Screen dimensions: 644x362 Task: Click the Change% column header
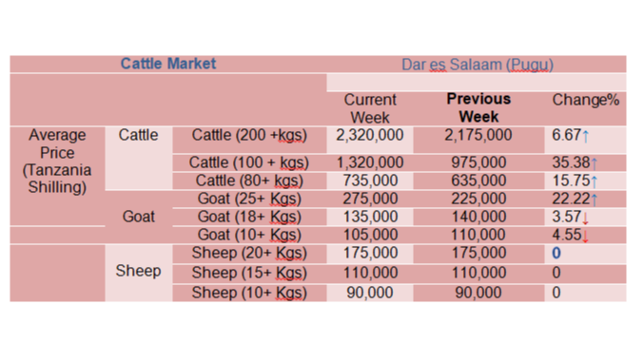pos(586,100)
